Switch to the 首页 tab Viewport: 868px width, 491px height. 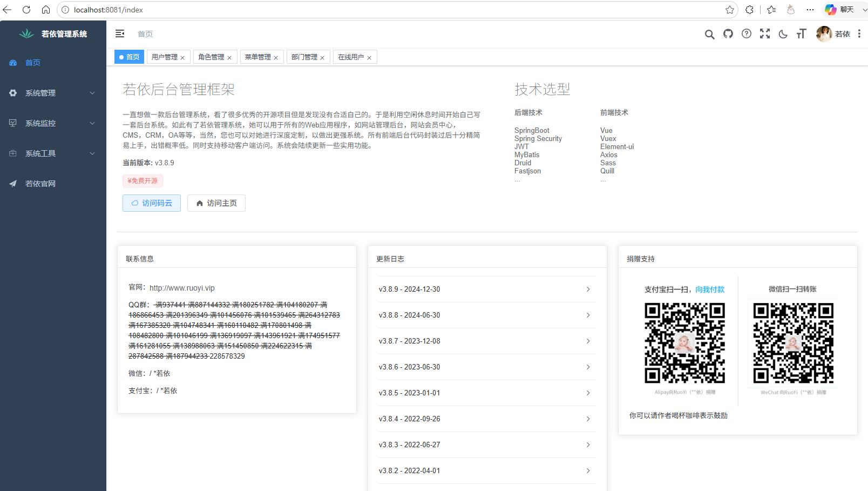coord(129,57)
